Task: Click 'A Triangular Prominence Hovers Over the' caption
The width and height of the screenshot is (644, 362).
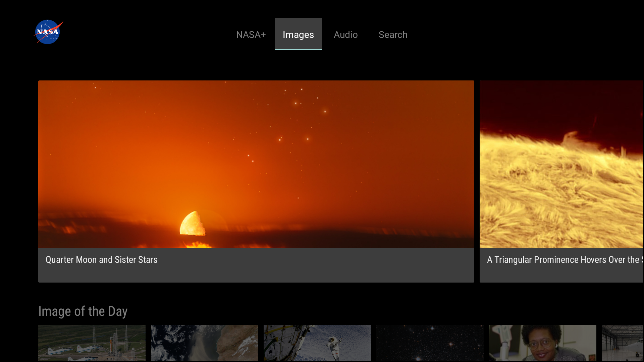Action: click(565, 260)
